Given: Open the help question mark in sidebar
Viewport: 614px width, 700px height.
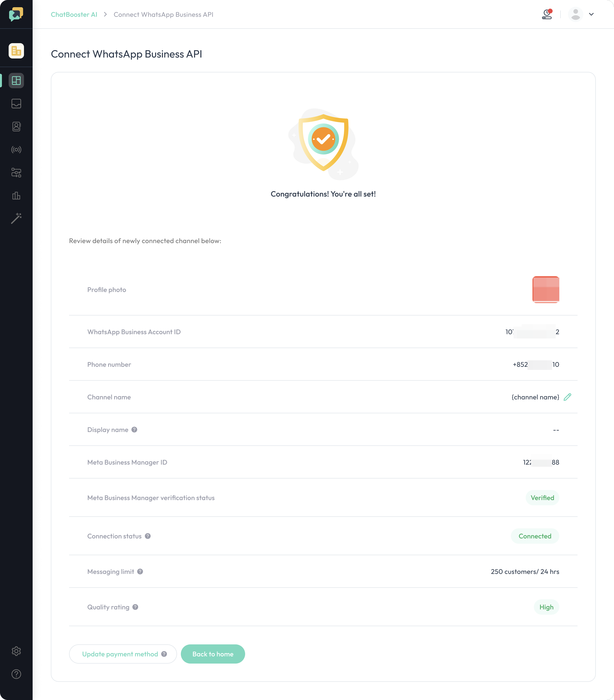Looking at the screenshot, I should click(16, 674).
